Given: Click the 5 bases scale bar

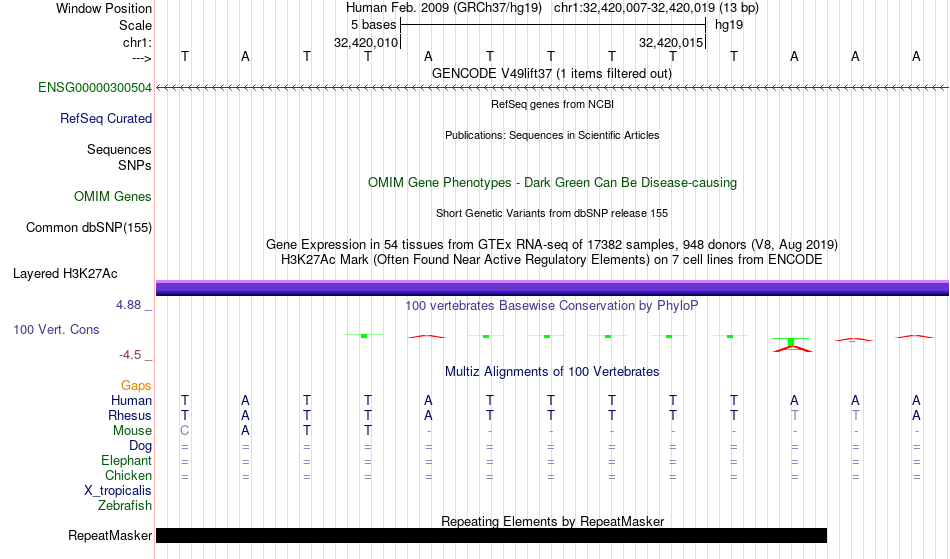Looking at the screenshot, I should point(553,25).
